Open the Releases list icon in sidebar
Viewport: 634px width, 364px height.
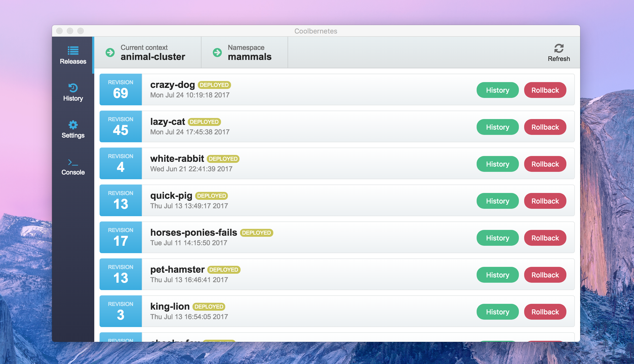pos(73,51)
